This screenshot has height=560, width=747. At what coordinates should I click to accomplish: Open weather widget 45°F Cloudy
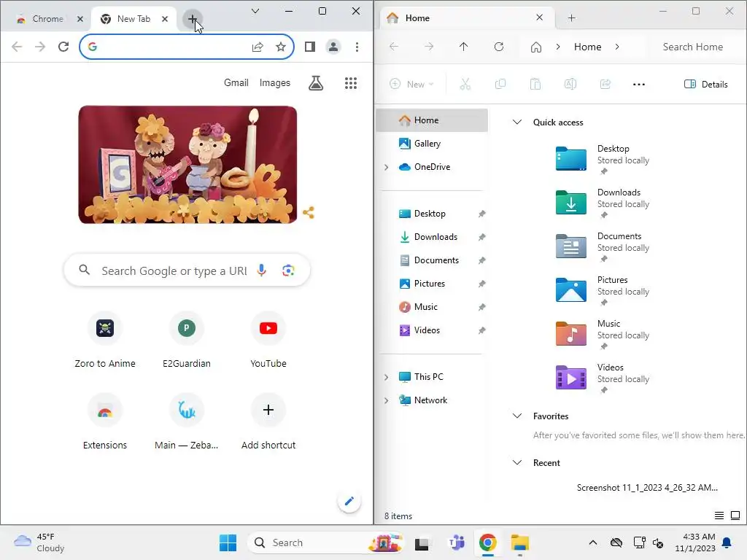pos(39,542)
